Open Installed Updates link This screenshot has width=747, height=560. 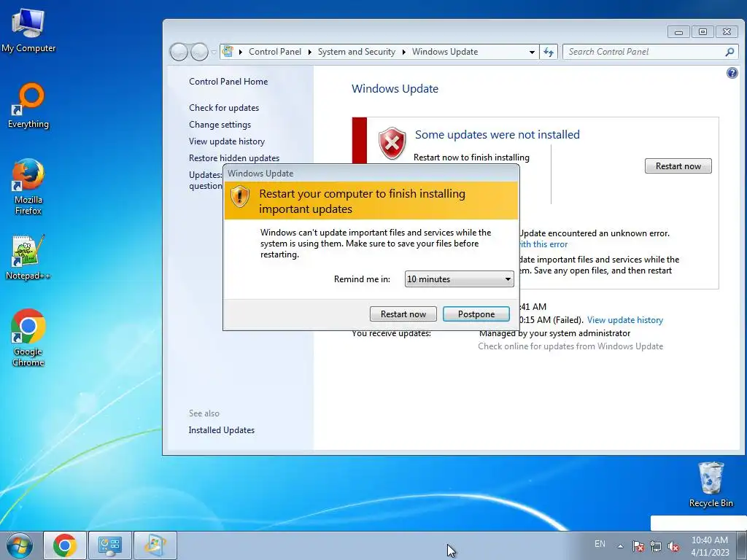[x=222, y=430]
